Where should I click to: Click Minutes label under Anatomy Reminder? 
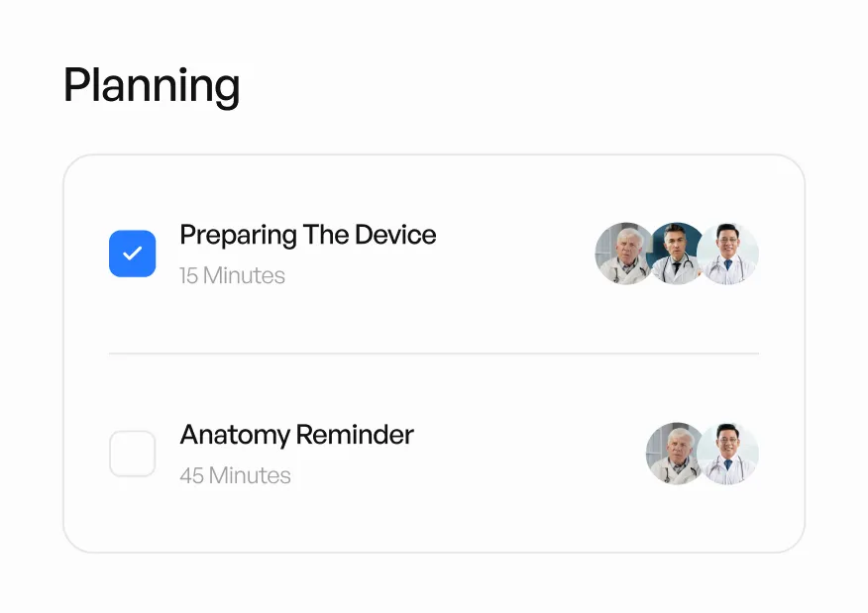250,476
